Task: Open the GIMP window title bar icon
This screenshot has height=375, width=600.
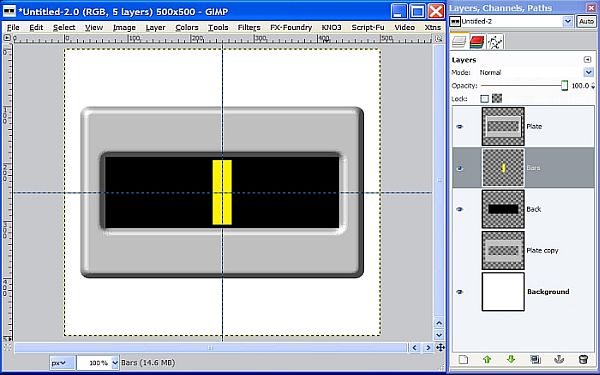Action: 8,11
